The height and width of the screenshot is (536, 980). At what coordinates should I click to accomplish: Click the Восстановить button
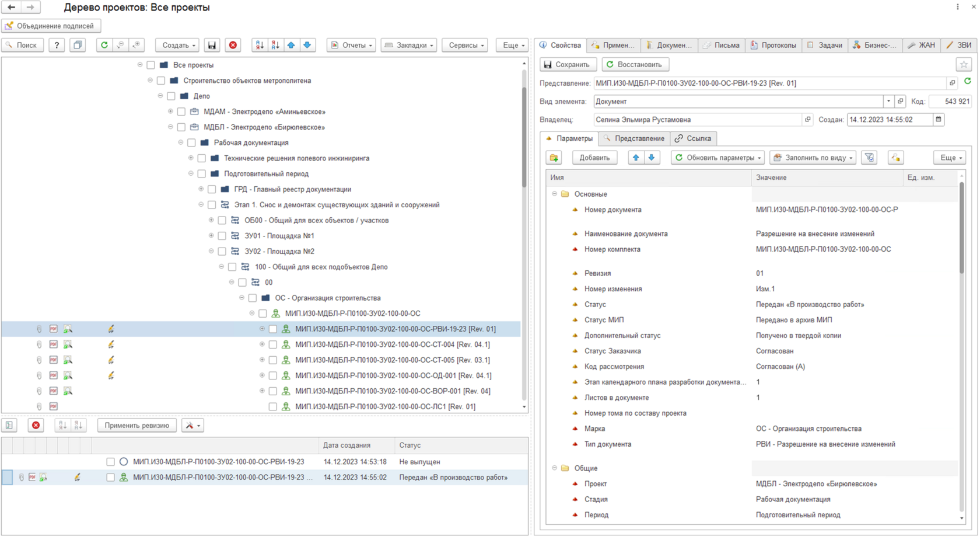coord(635,64)
